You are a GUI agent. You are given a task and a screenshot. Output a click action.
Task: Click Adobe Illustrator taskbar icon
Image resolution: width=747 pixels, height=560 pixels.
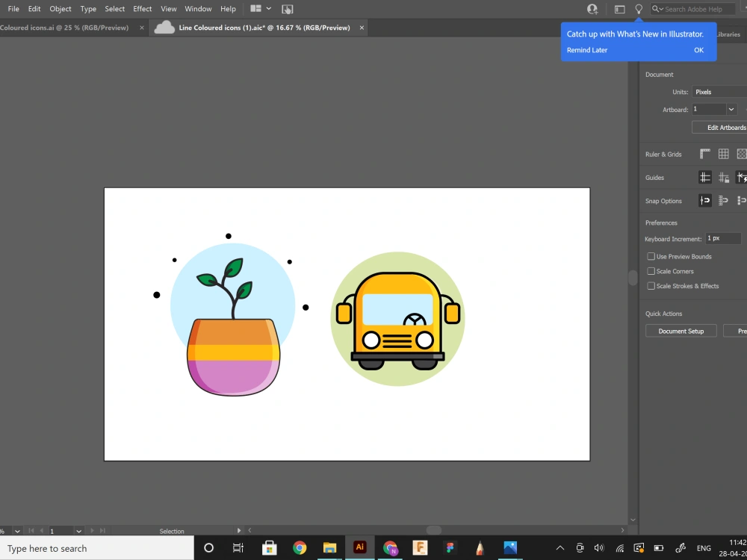coord(360,547)
